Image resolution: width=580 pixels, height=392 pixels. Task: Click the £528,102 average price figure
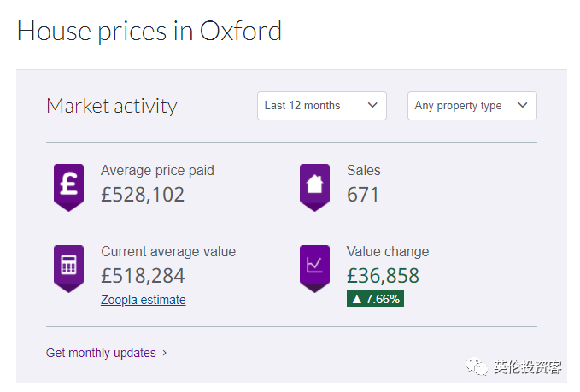click(x=143, y=195)
